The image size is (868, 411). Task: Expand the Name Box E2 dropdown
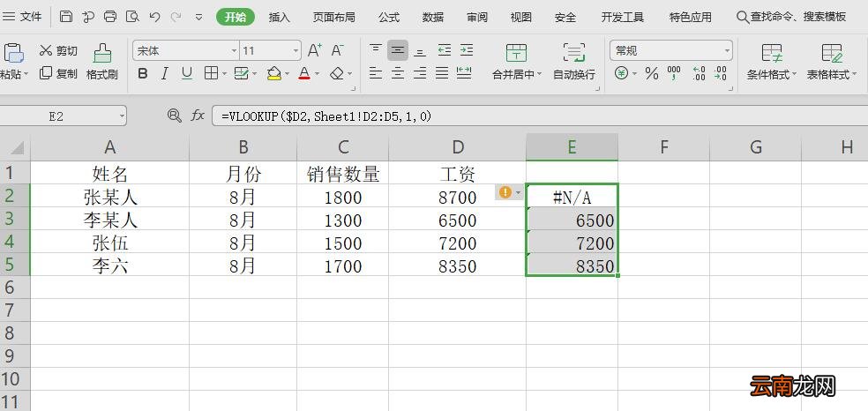point(121,116)
